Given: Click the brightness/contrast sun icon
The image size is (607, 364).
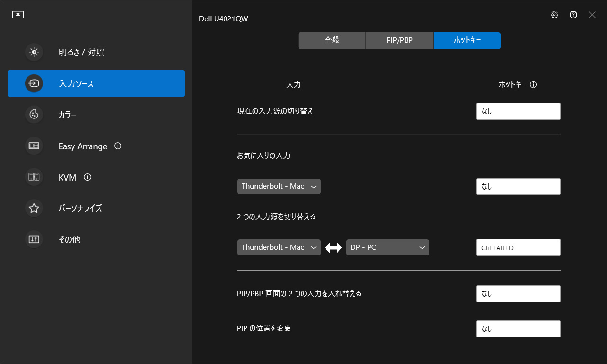Looking at the screenshot, I should coord(34,52).
